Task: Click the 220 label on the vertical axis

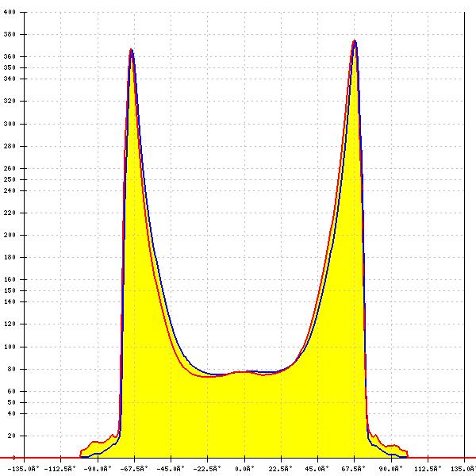Action: [x=10, y=213]
